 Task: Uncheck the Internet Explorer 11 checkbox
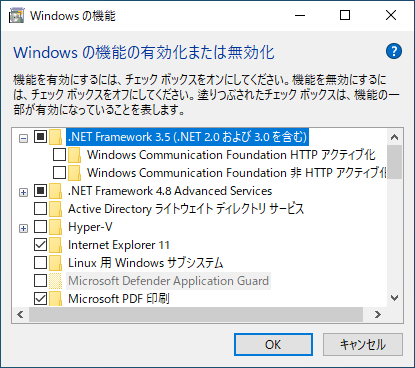pyautogui.click(x=40, y=245)
